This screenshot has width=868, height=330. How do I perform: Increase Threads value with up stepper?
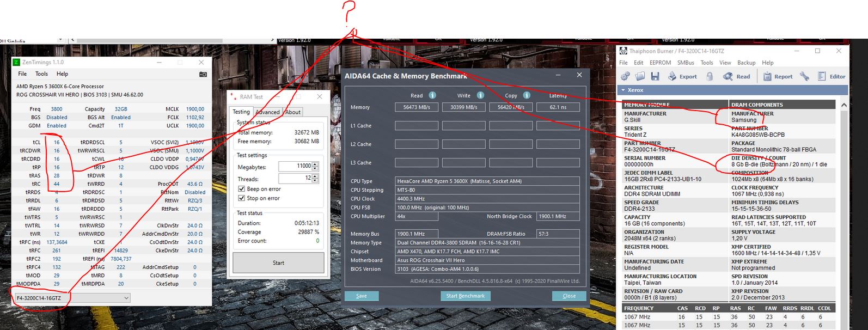click(315, 176)
